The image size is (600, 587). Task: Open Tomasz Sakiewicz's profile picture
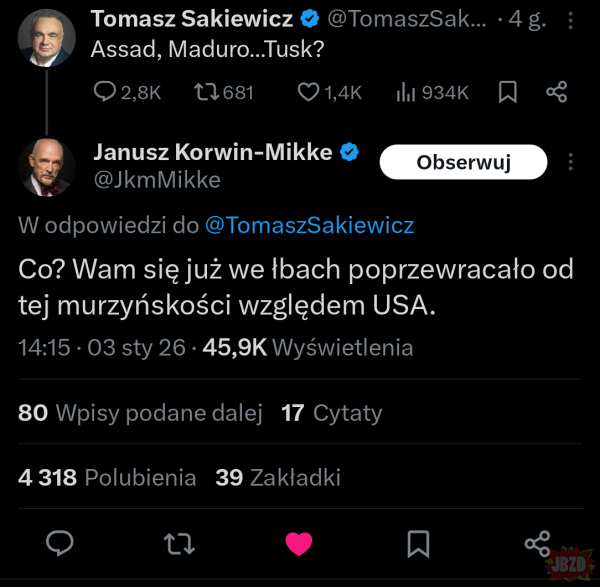[46, 37]
